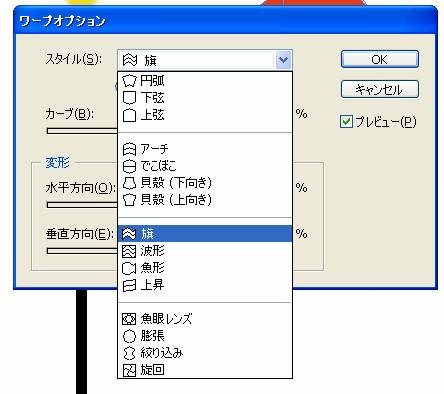This screenshot has width=444, height=394.
Task: Pick 貝殻 (下向き) in the list
Action: coord(205,183)
